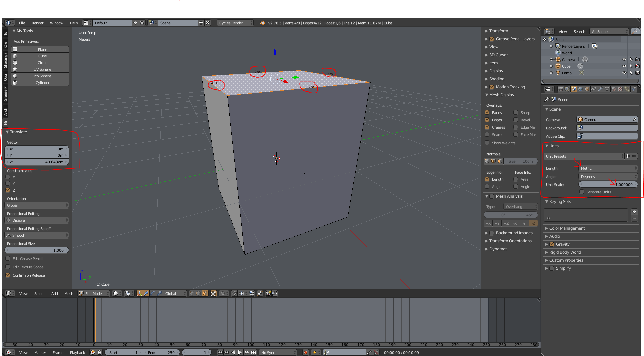Image resolution: width=644 pixels, height=356 pixels.
Task: Enable face select mode in 3D header
Action: [205, 293]
